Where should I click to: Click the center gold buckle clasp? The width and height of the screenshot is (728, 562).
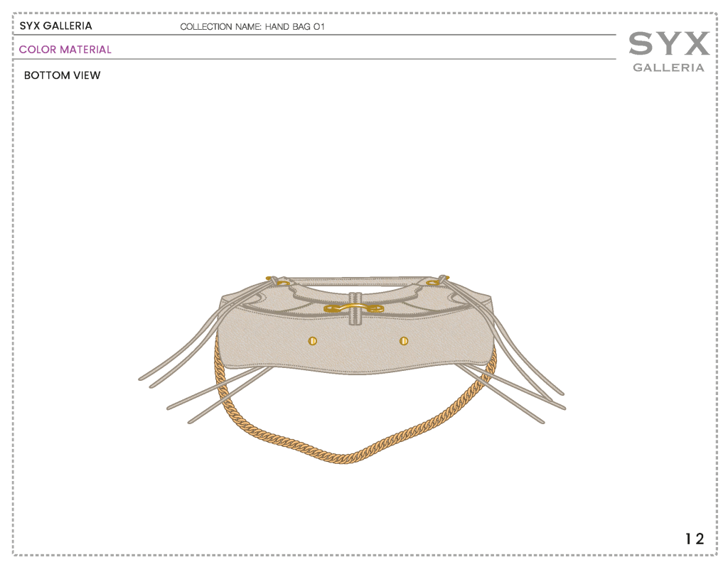point(354,307)
